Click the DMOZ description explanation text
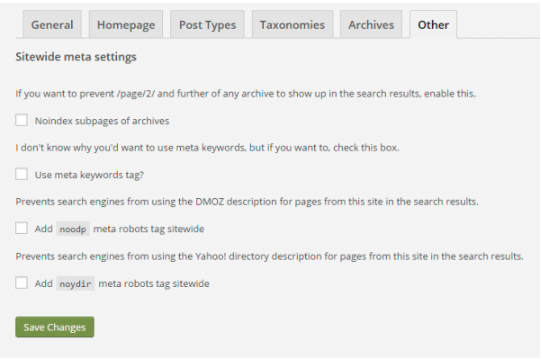Screen dimensions: 542x362 (x=247, y=202)
